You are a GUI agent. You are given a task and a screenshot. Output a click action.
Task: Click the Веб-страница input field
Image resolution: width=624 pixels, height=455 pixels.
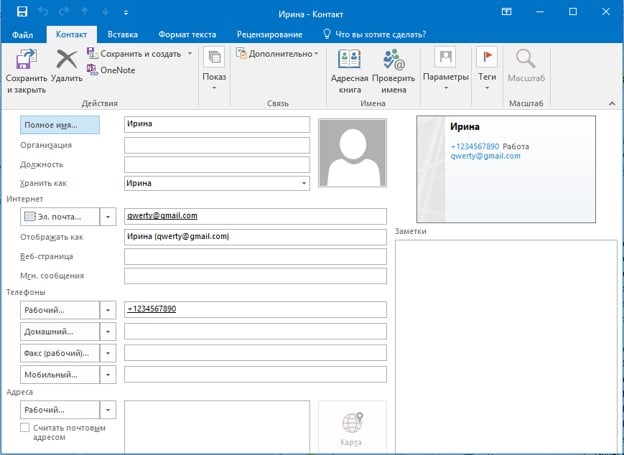255,256
